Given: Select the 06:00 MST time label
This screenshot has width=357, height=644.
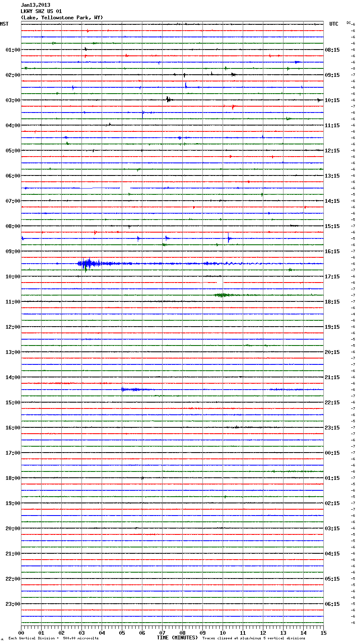Looking at the screenshot, I should coord(13,176).
